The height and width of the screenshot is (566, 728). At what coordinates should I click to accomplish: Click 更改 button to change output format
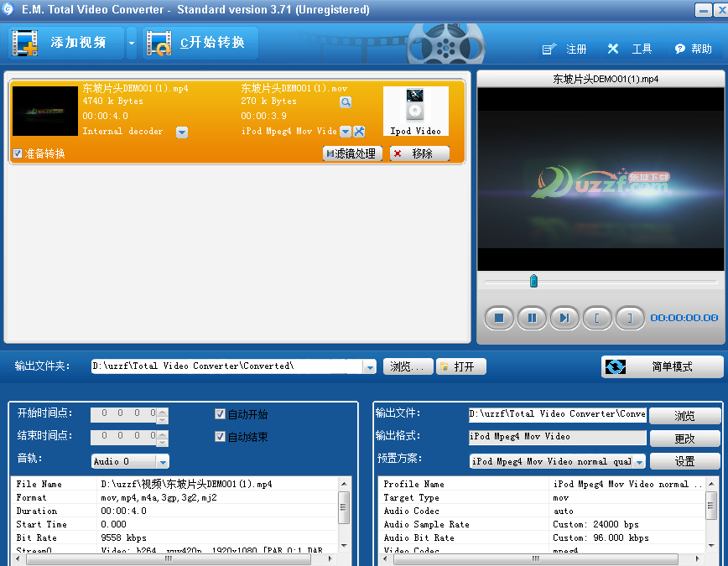click(x=685, y=439)
